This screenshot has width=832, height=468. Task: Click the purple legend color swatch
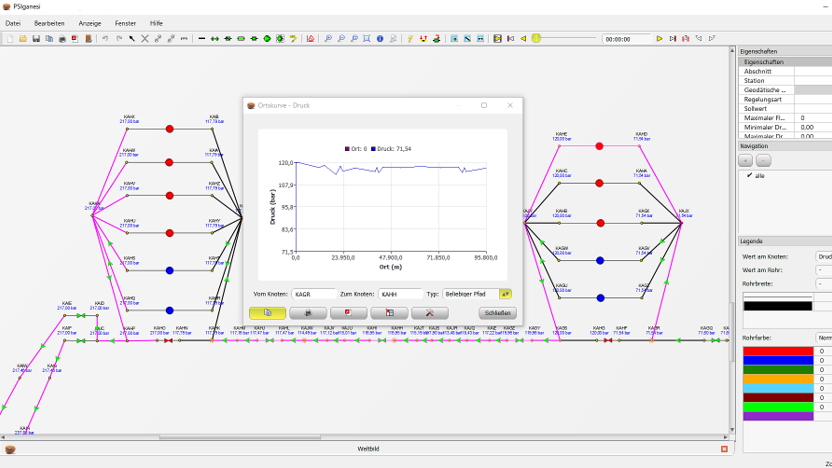coord(778,417)
